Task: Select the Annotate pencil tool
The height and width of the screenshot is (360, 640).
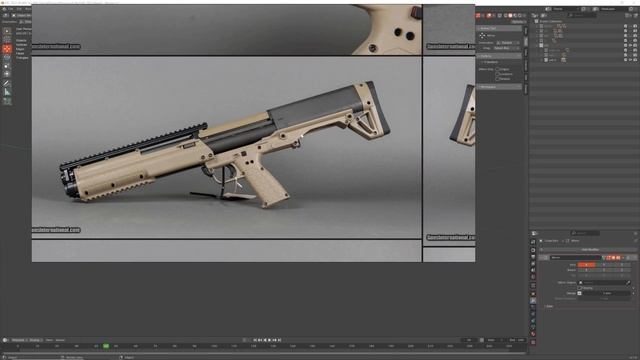Action: pyautogui.click(x=7, y=83)
